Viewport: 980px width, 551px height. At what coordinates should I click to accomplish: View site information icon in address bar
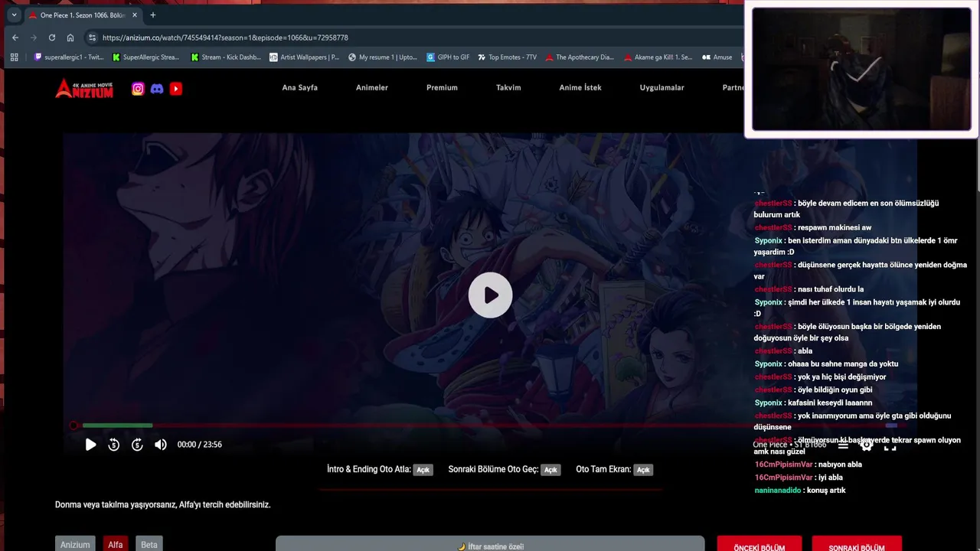pos(92,37)
